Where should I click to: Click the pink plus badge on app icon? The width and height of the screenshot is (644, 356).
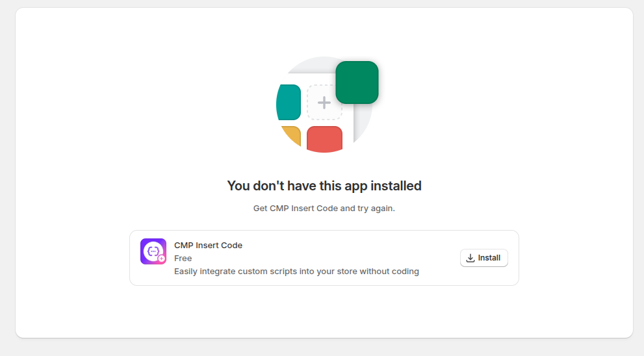click(161, 259)
